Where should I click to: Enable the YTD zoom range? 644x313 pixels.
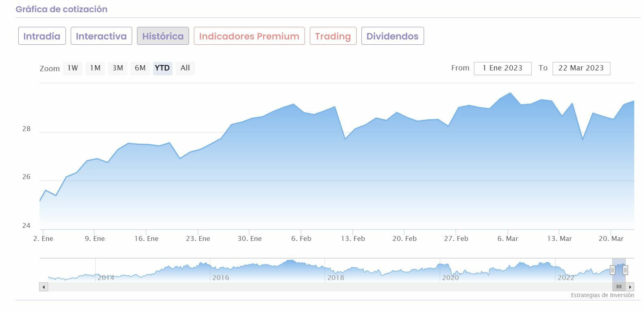pyautogui.click(x=163, y=68)
